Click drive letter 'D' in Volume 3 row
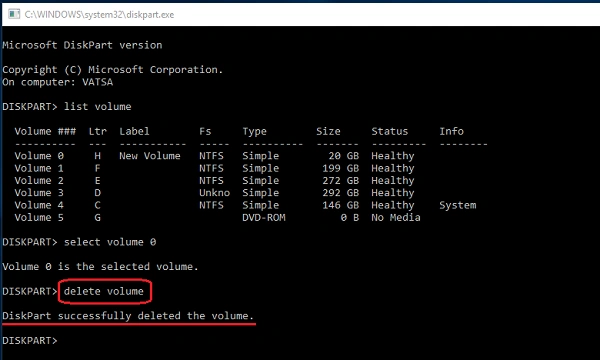This screenshot has width=600, height=360. coord(98,192)
